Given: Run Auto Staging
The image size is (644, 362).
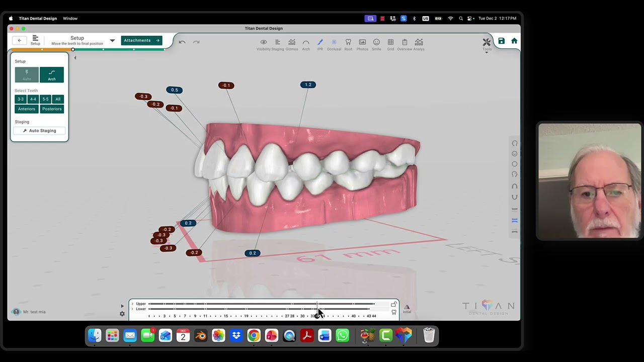Looking at the screenshot, I should pos(39,131).
